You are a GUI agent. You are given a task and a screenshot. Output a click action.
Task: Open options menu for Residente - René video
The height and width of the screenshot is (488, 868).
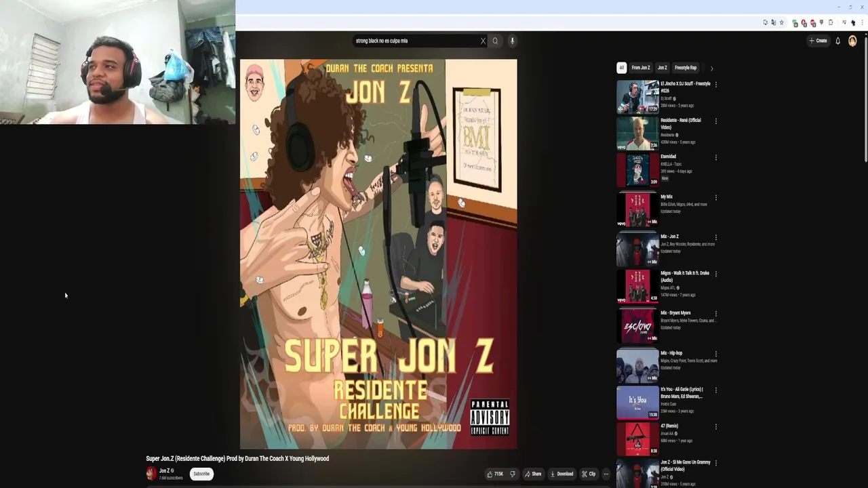coord(716,121)
